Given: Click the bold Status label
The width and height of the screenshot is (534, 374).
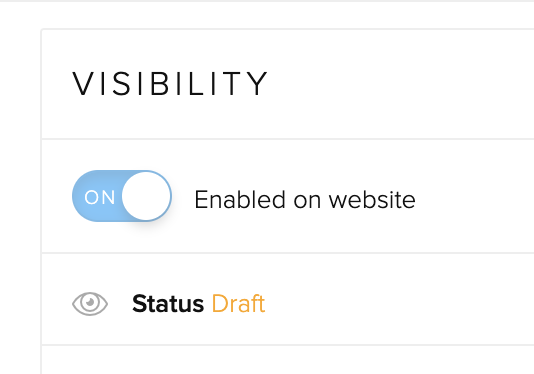Looking at the screenshot, I should click(x=168, y=303).
